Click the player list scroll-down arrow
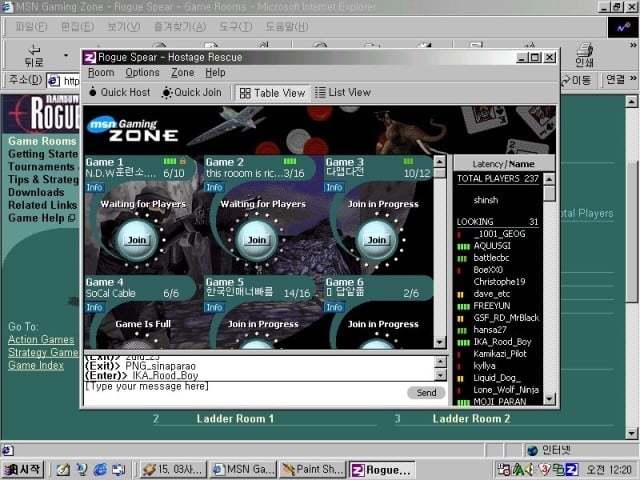 [549, 398]
